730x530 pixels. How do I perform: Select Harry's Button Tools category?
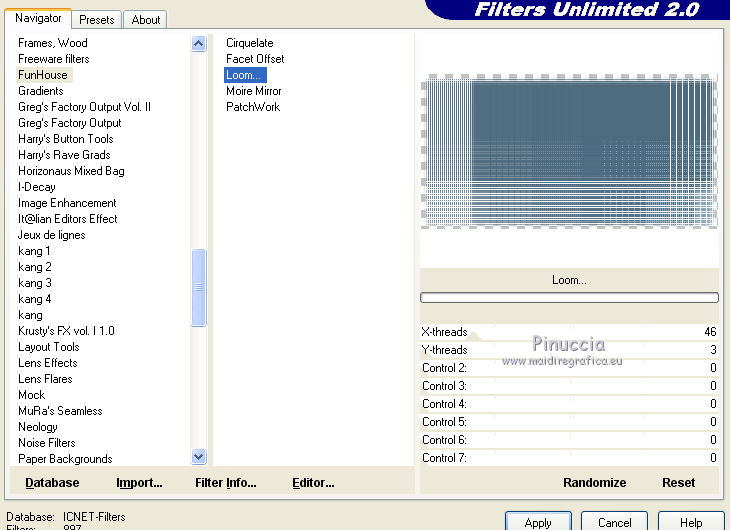coord(66,139)
